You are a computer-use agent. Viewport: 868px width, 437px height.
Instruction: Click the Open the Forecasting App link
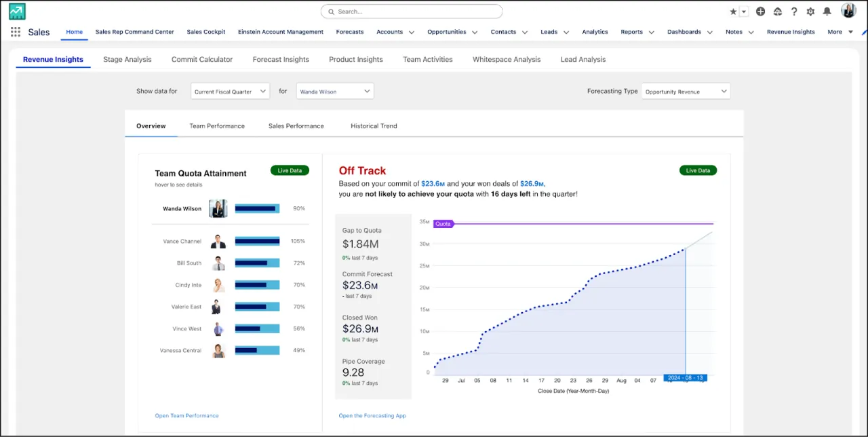(372, 415)
